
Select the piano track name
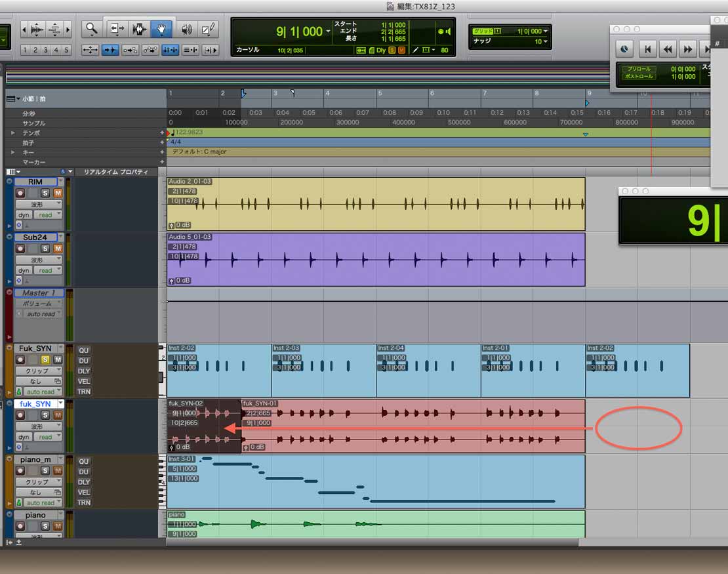pos(36,515)
